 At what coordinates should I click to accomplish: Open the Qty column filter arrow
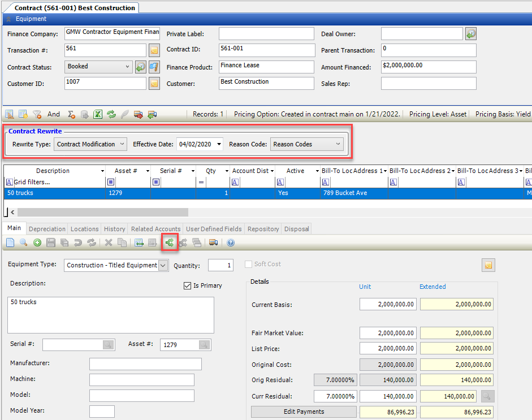227,171
